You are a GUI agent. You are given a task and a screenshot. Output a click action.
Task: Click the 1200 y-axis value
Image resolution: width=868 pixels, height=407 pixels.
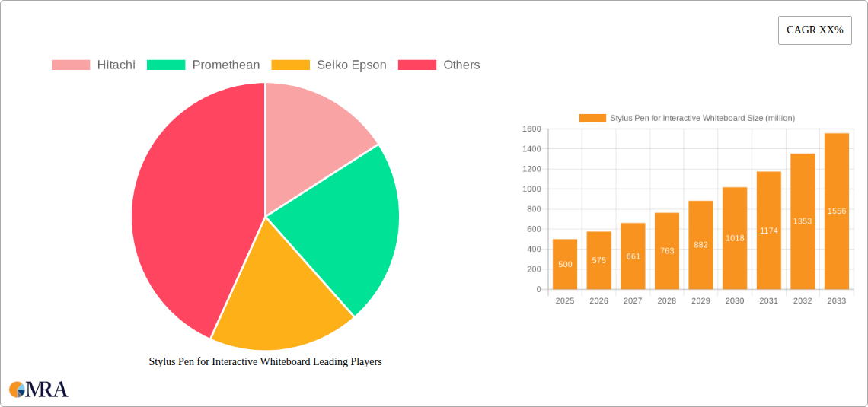pyautogui.click(x=531, y=169)
